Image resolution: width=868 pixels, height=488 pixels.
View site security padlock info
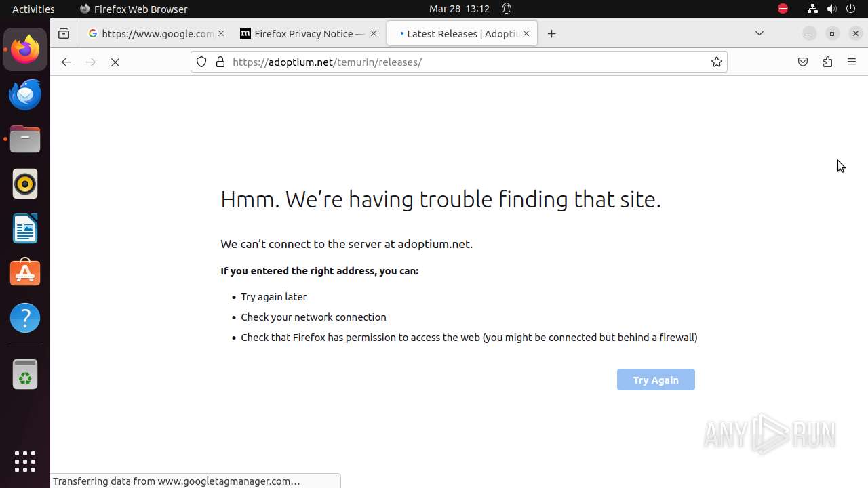coord(220,62)
